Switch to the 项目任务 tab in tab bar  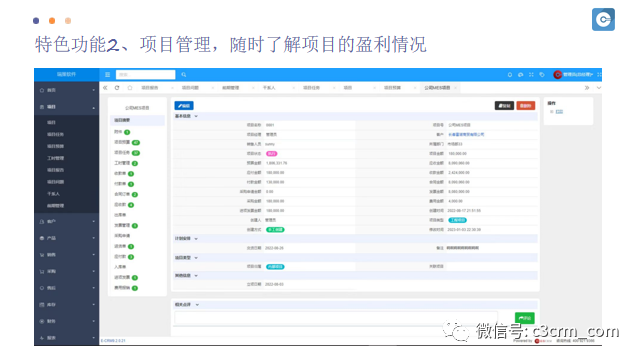tap(311, 88)
